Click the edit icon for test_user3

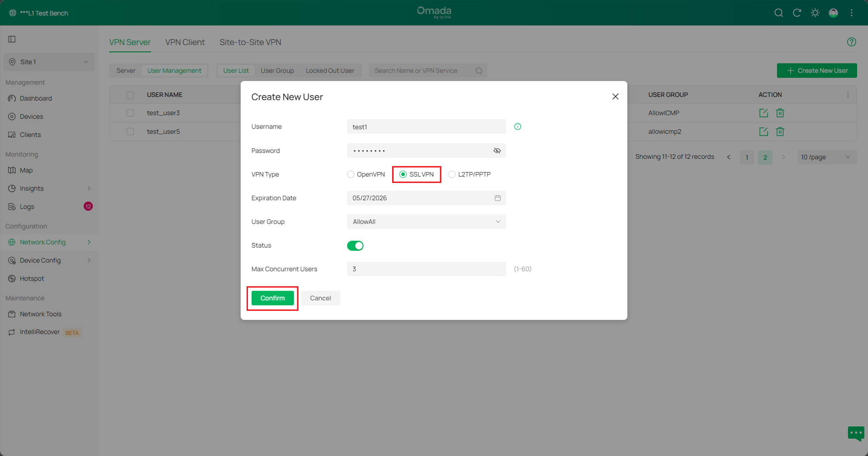[764, 113]
